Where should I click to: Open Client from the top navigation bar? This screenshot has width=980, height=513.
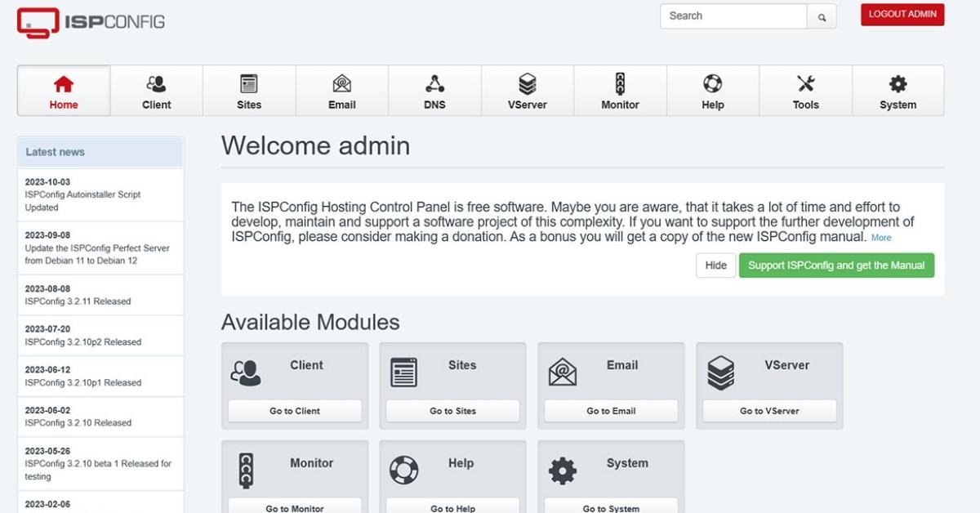point(156,91)
